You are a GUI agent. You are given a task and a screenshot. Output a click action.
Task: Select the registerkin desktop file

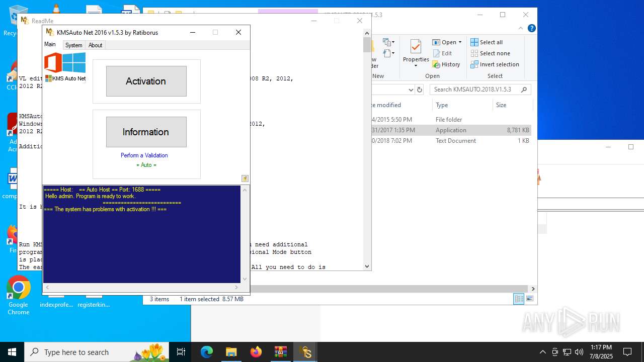94,302
